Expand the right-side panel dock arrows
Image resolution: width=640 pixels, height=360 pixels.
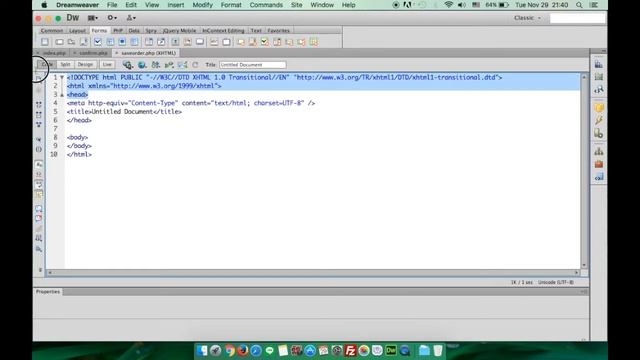[x=604, y=51]
